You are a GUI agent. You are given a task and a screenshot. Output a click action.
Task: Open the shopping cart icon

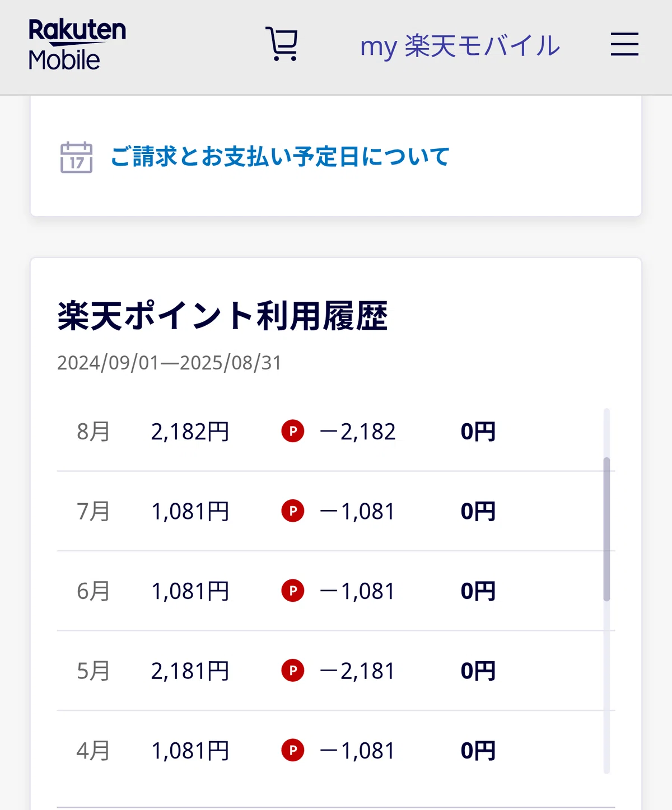[x=282, y=44]
